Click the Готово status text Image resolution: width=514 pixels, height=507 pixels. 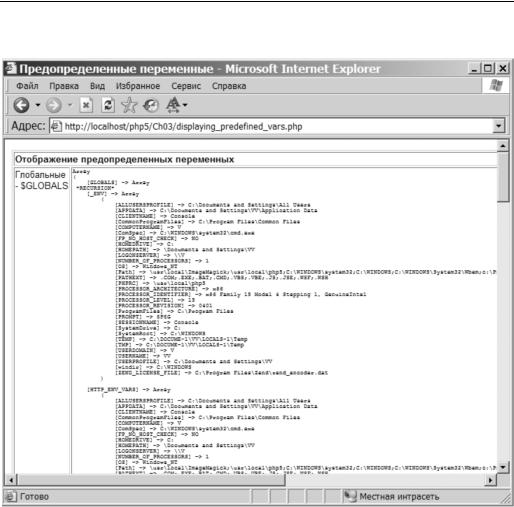[x=34, y=497]
